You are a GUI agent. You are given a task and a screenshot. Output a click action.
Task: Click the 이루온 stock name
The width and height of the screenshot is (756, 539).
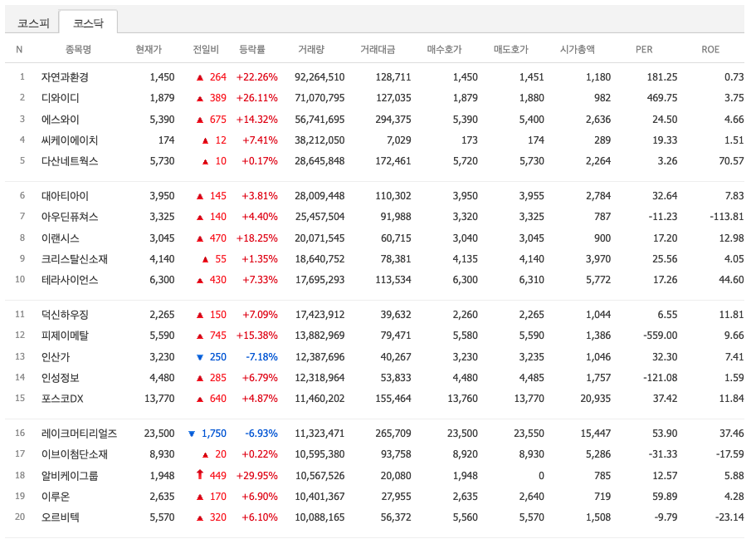click(56, 496)
